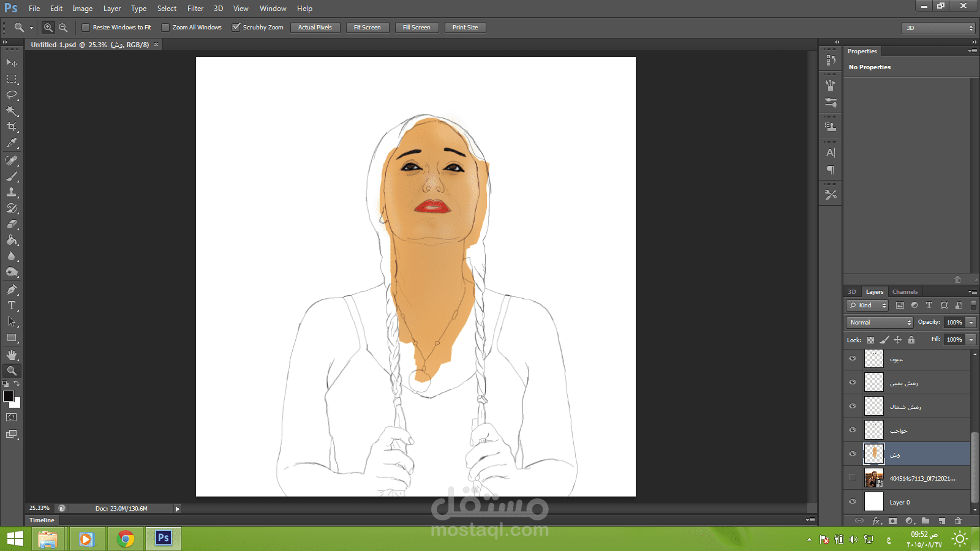This screenshot has height=551, width=980.
Task: Show the hidden 404514s7113 photo layer
Action: pos(852,478)
